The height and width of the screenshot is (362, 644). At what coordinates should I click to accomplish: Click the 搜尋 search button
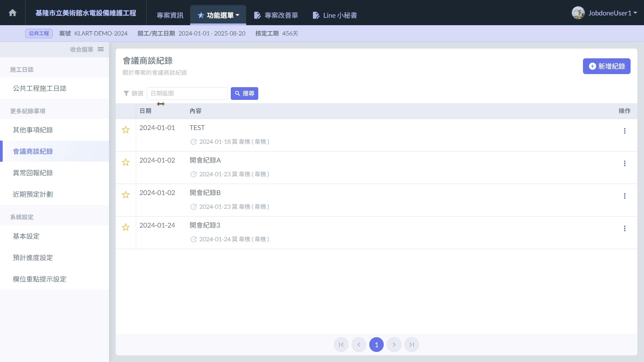[245, 94]
